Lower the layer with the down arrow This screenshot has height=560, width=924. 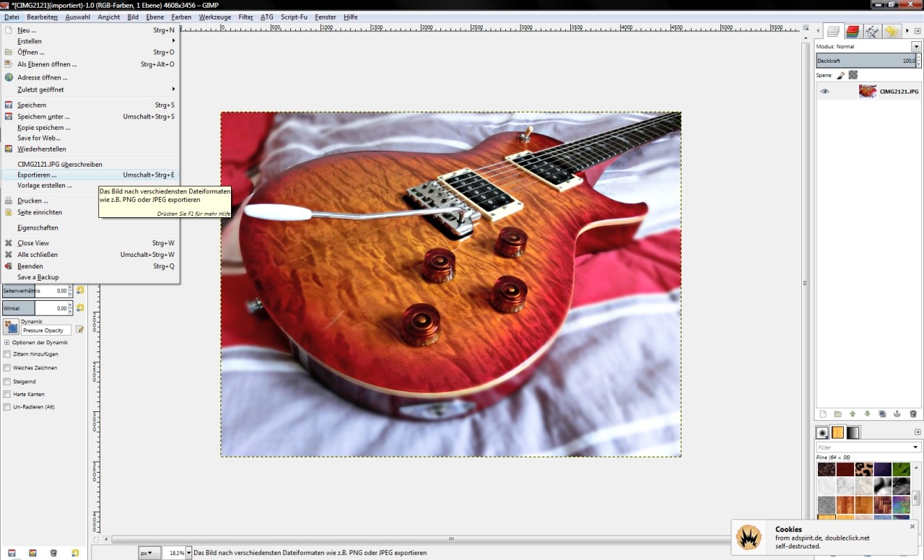pyautogui.click(x=868, y=414)
